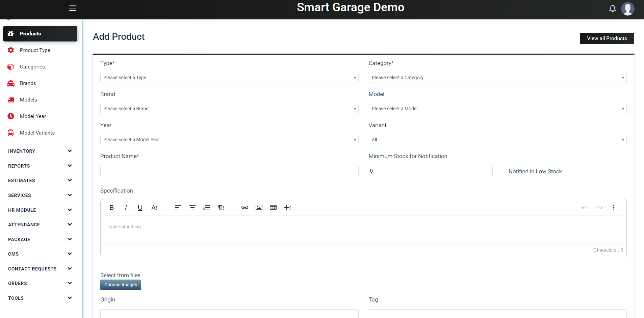Insert a link using the editor link icon
The width and height of the screenshot is (644, 318).
click(x=244, y=207)
